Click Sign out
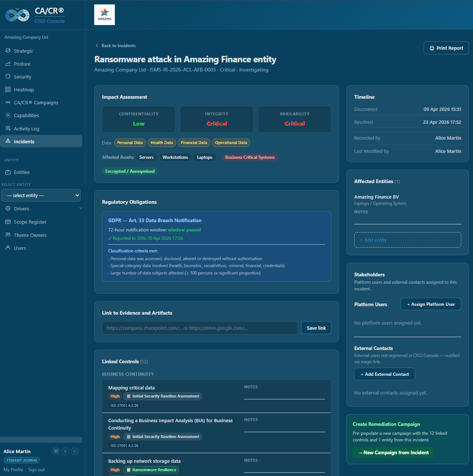Screen dimensions: 473x476 pyautogui.click(x=36, y=470)
